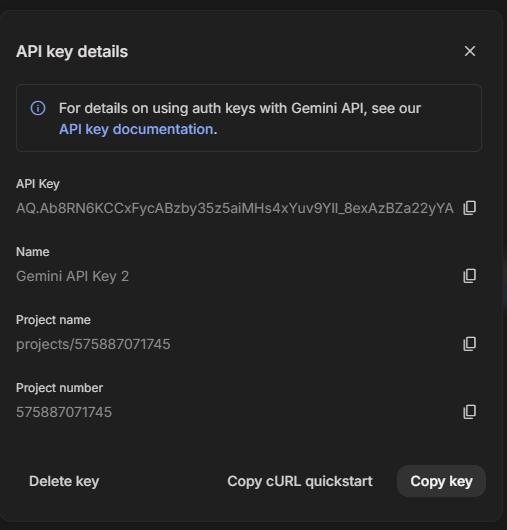Click the 575887071745 project number value
Viewport: 507px width, 530px height.
tap(64, 412)
